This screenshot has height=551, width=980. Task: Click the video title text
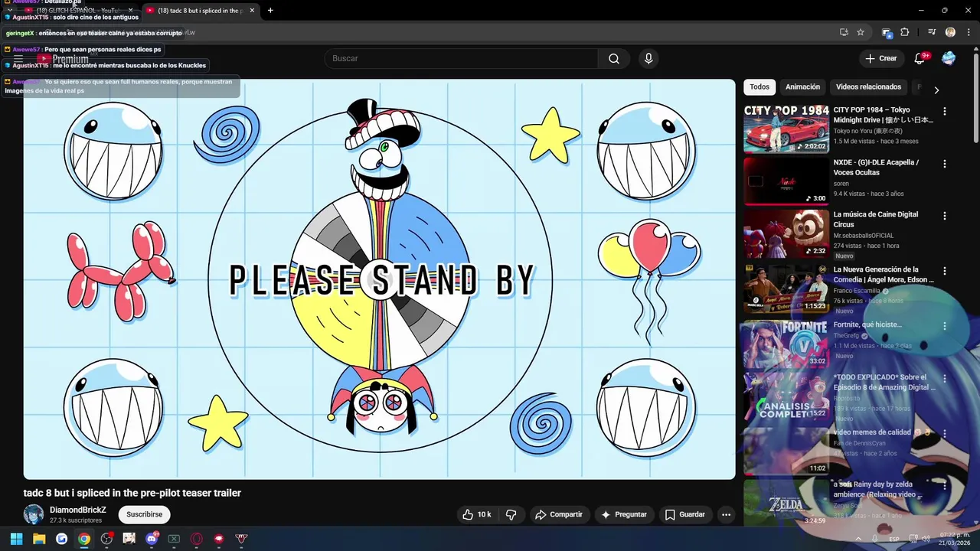coord(132,493)
